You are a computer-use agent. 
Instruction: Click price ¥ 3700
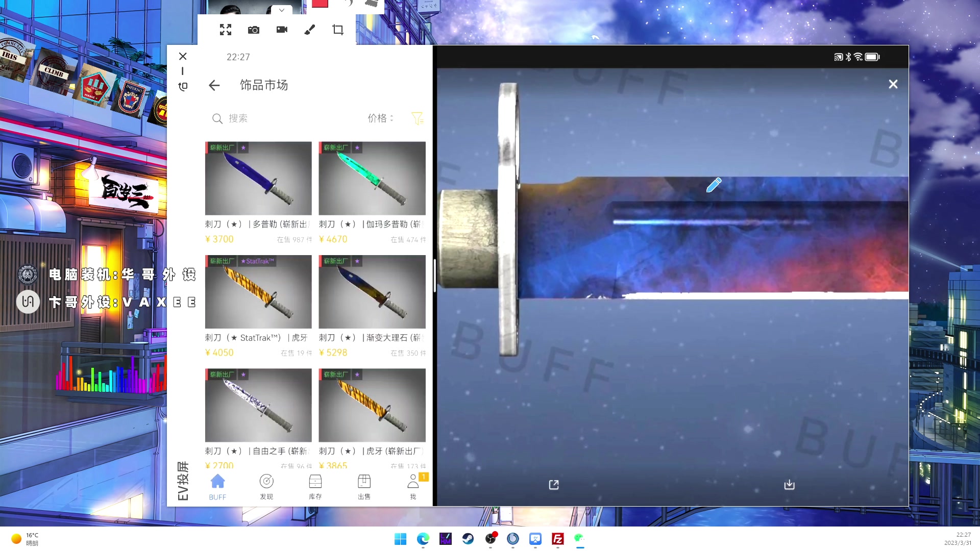pyautogui.click(x=219, y=239)
